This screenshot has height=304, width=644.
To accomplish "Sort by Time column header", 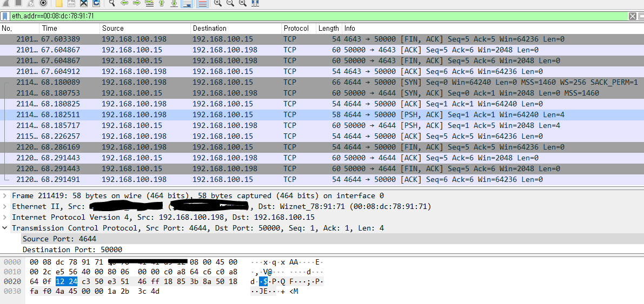I will click(x=70, y=28).
